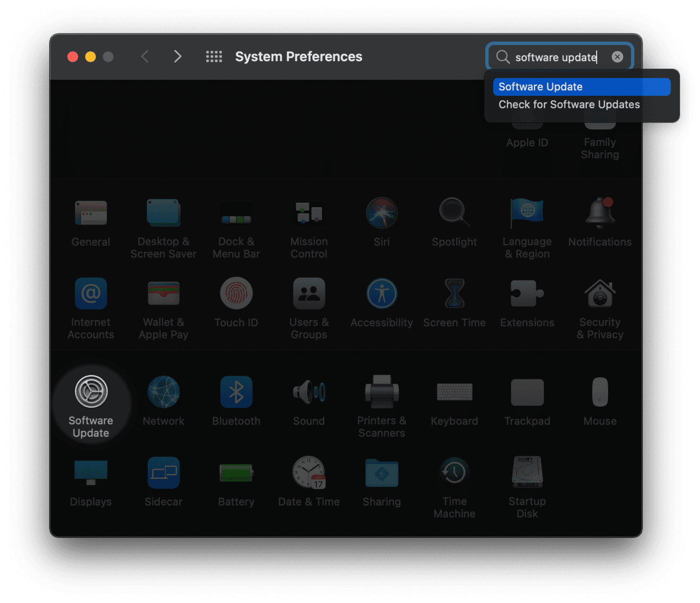This screenshot has width=700, height=603.
Task: Go back with the left chevron
Action: coord(145,56)
